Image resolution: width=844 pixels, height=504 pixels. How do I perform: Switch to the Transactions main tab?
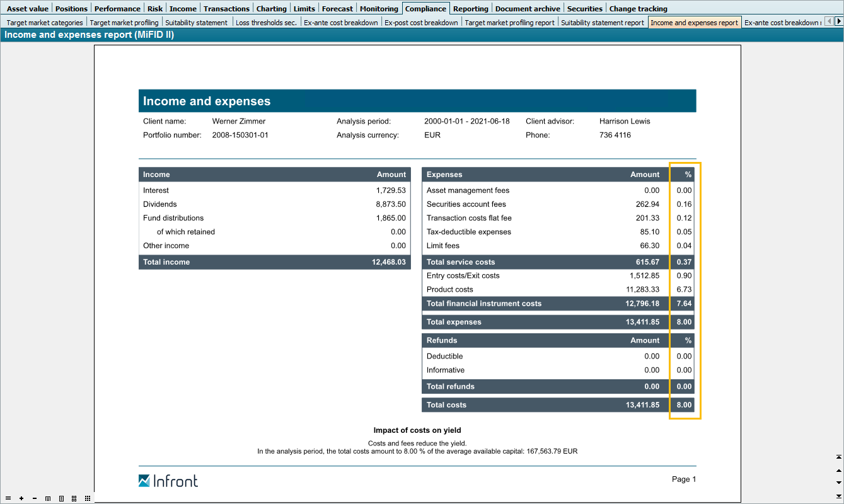click(x=226, y=9)
